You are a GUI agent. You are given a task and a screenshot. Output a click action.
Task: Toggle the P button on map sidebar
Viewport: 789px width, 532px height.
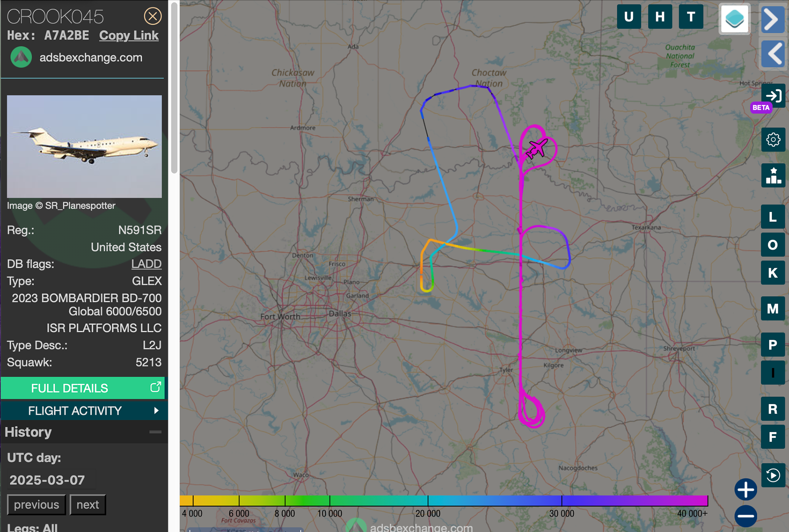773,345
